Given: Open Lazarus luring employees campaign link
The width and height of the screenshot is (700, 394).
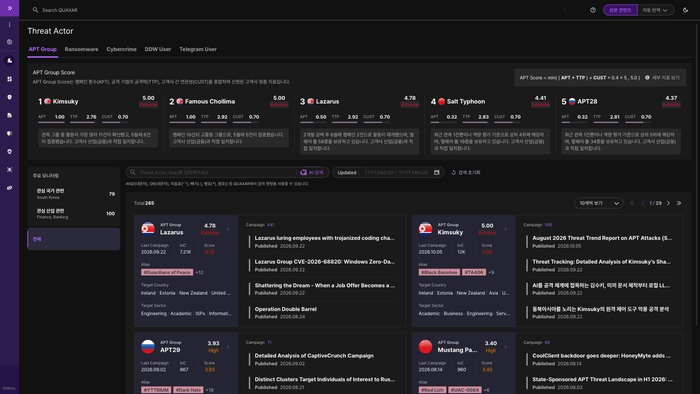Looking at the screenshot, I should point(325,238).
